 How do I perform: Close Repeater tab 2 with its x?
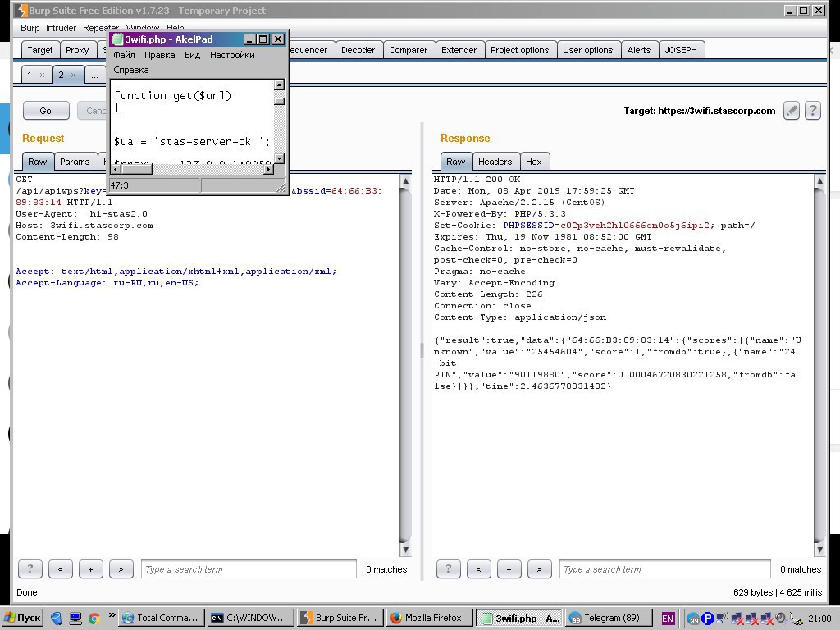[x=73, y=75]
